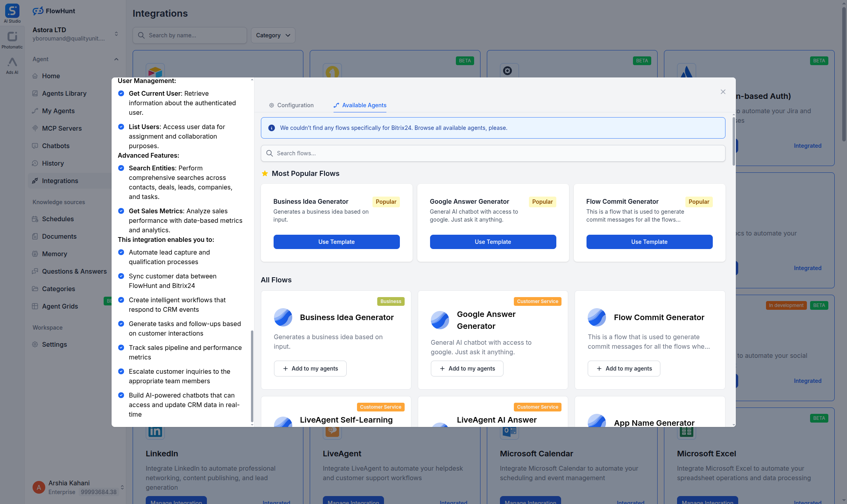
Task: Click the Documents icon in sidebar
Action: (35, 236)
